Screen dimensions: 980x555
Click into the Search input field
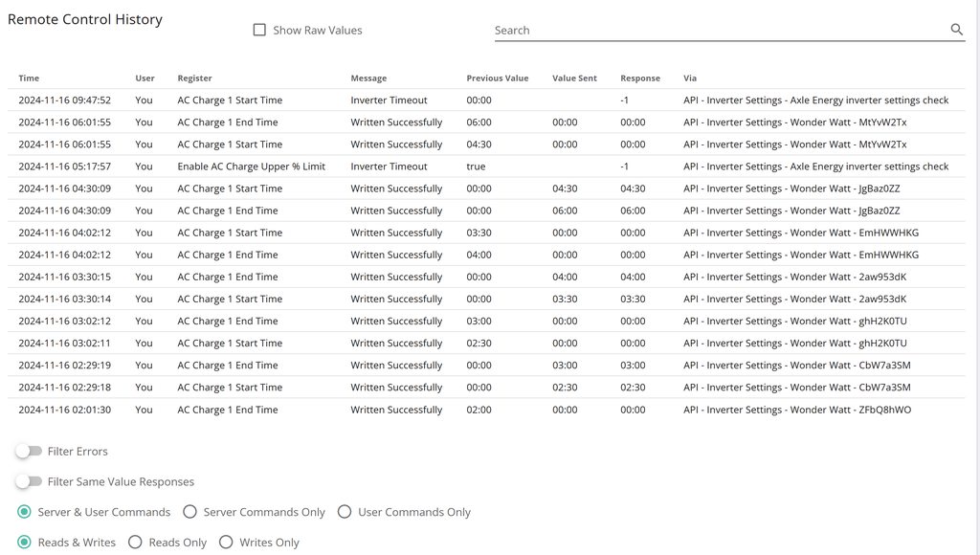coord(718,31)
